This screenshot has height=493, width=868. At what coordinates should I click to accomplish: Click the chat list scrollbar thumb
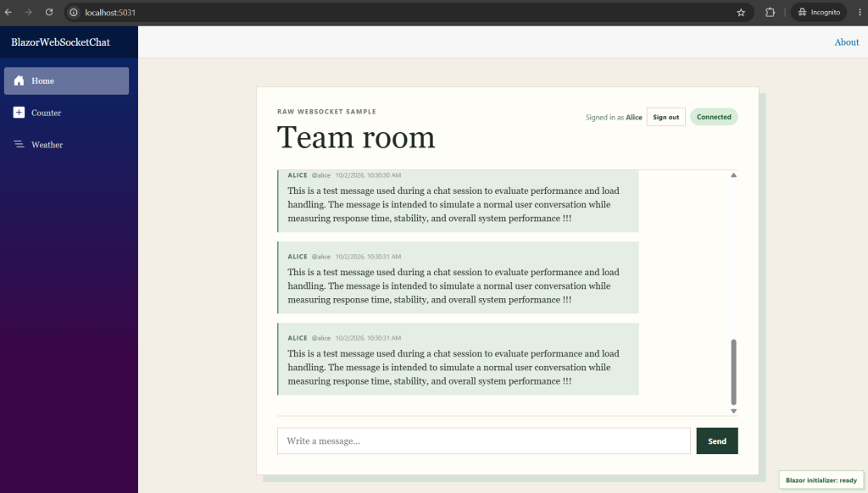[733, 372]
